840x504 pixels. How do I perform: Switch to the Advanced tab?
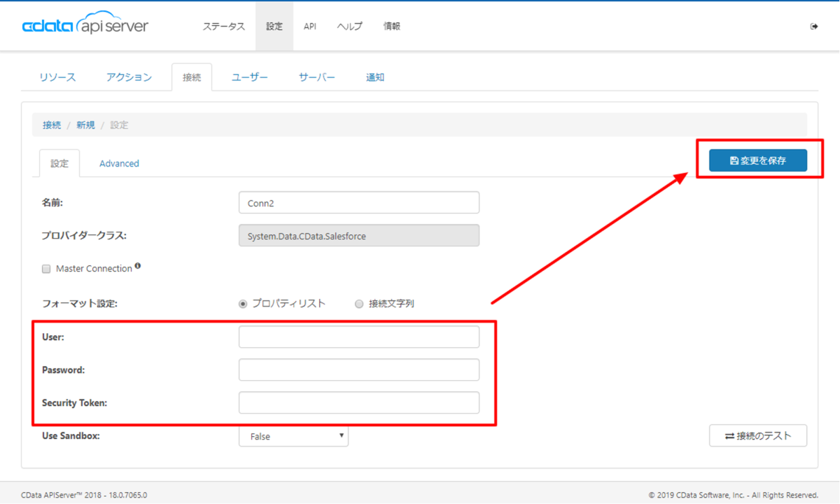[x=119, y=163]
